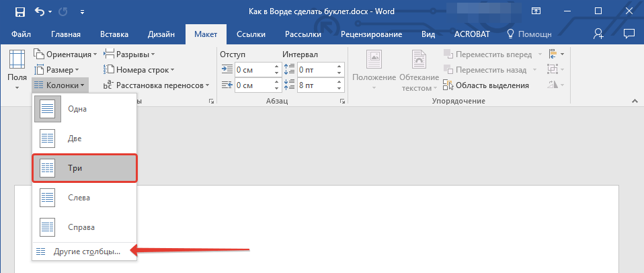644x273 pixels.
Task: Collapse the ribbon with chevron arrow
Action: tap(633, 101)
